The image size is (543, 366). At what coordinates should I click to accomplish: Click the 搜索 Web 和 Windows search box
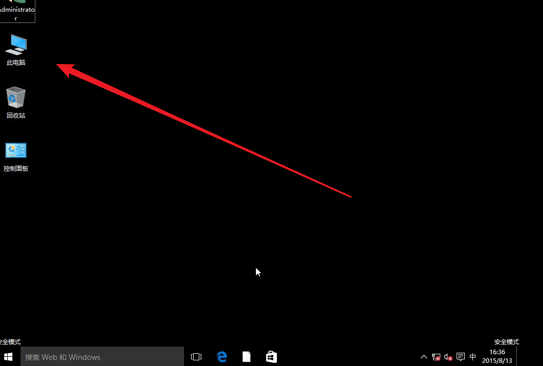click(x=102, y=357)
